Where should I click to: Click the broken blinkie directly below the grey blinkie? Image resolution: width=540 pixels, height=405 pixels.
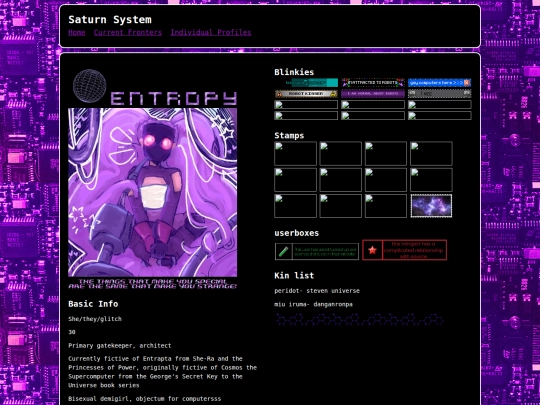[439, 105]
